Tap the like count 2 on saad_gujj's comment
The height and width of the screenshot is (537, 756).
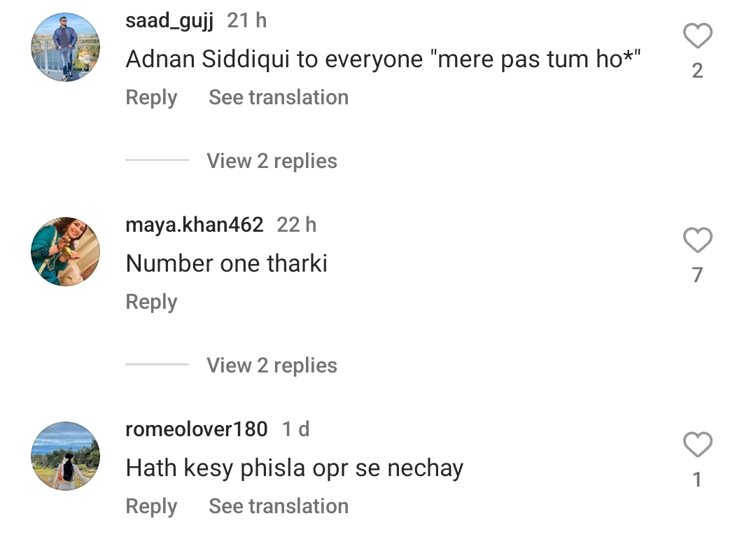click(697, 71)
